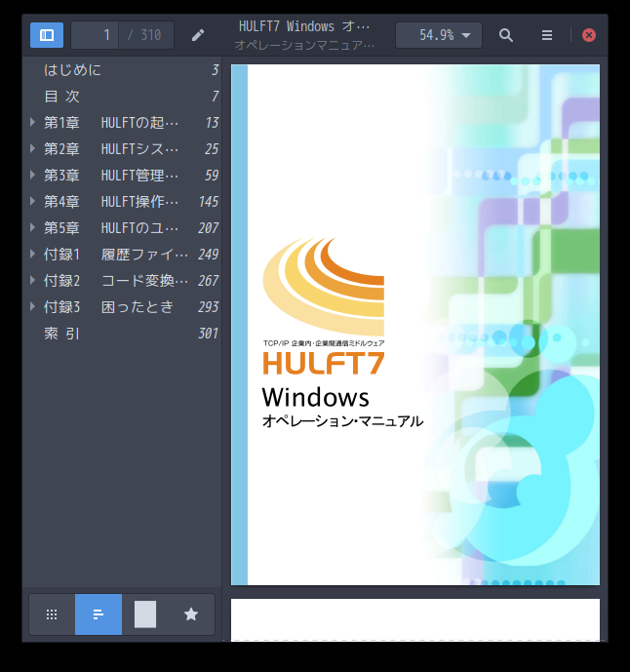The image size is (630, 672).
Task: Expand the 第2章 outline entry
Action: pyautogui.click(x=32, y=148)
